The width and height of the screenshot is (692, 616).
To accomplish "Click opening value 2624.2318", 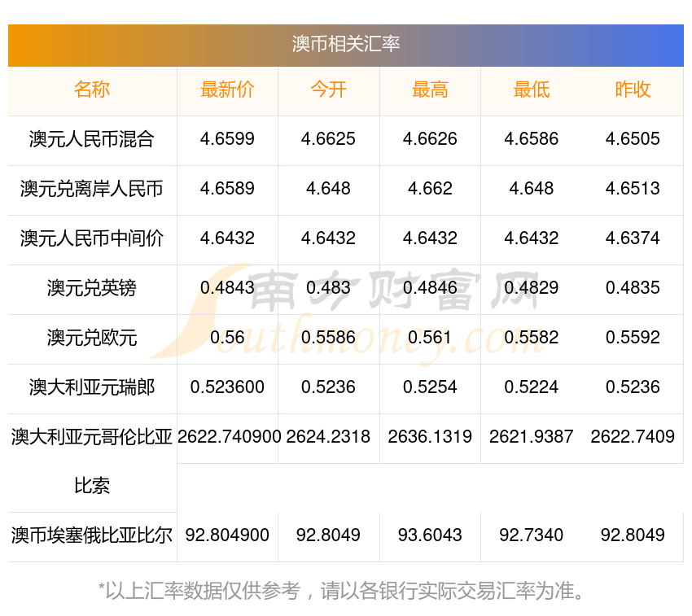I will (328, 437).
